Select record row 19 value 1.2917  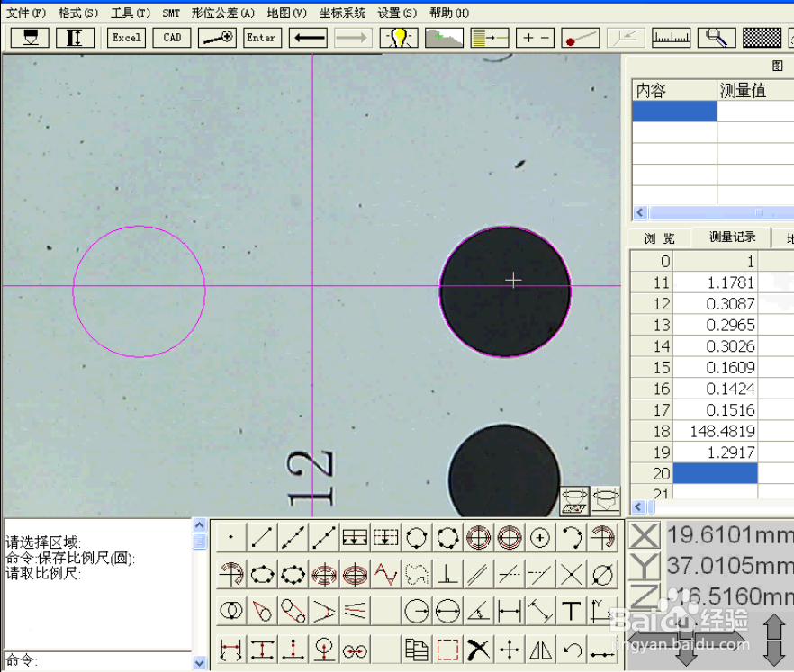click(x=715, y=452)
